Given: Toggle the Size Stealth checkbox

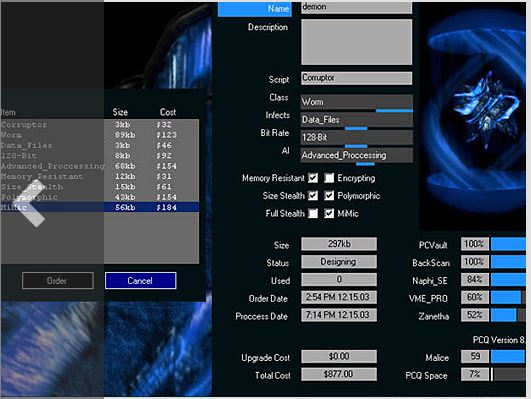Looking at the screenshot, I should pyautogui.click(x=313, y=195).
